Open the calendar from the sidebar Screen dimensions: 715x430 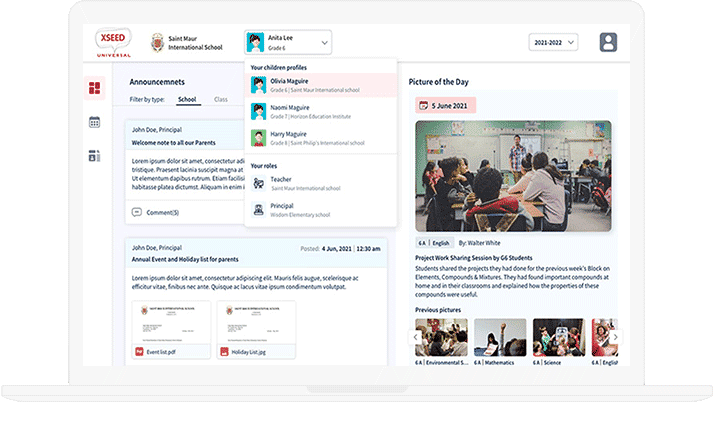95,122
